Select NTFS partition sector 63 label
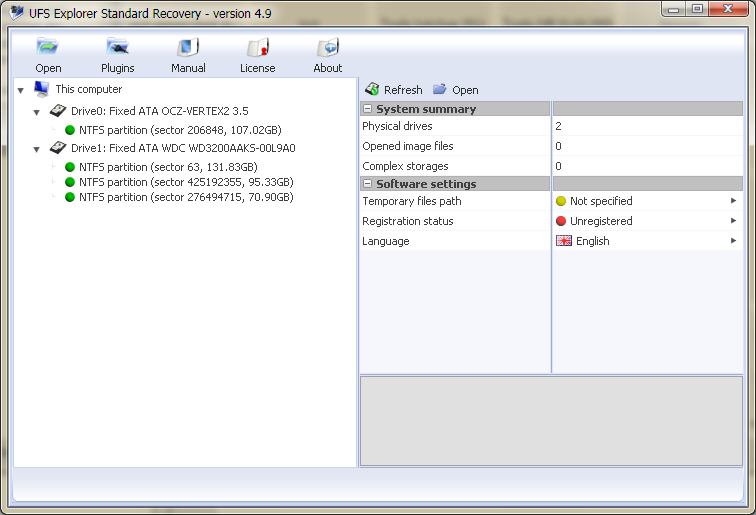This screenshot has height=515, width=756. coord(168,167)
